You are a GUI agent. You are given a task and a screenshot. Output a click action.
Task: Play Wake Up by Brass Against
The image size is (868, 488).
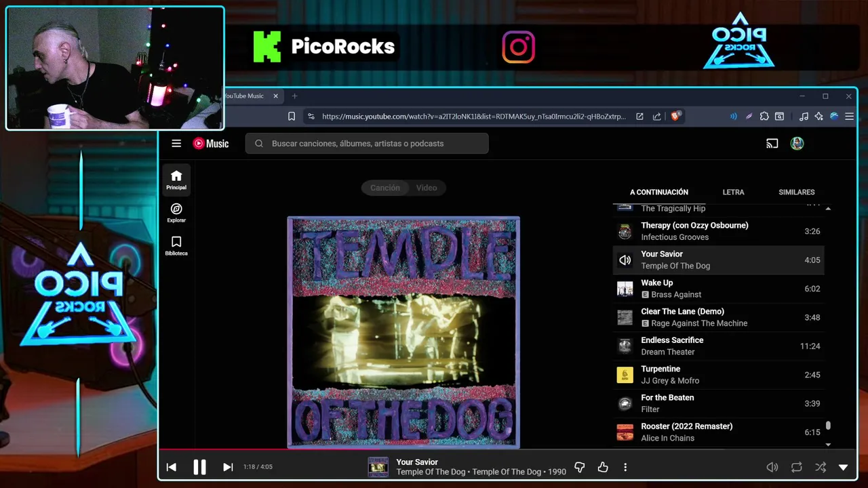click(x=719, y=289)
